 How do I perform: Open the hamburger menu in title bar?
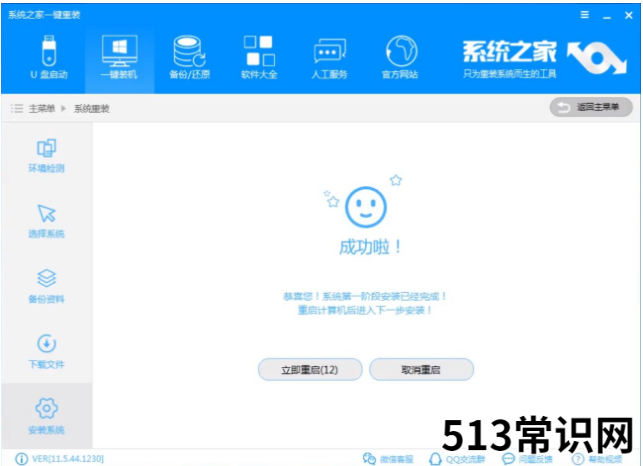point(585,15)
